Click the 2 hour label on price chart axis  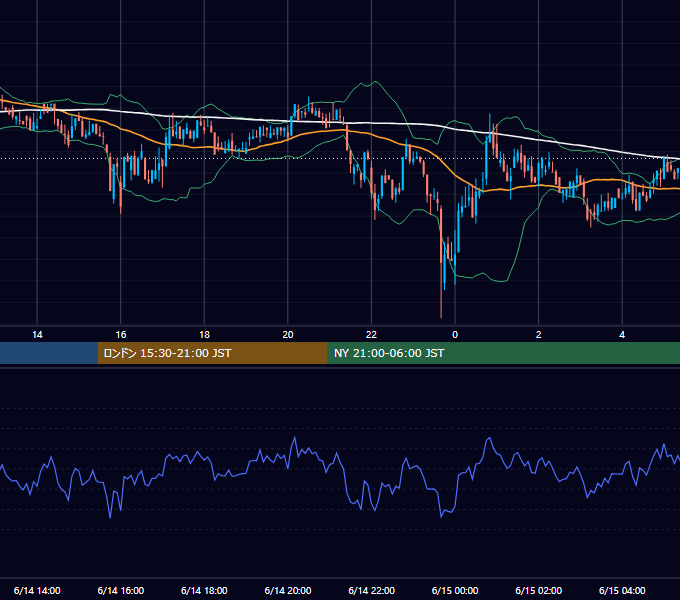coord(539,335)
